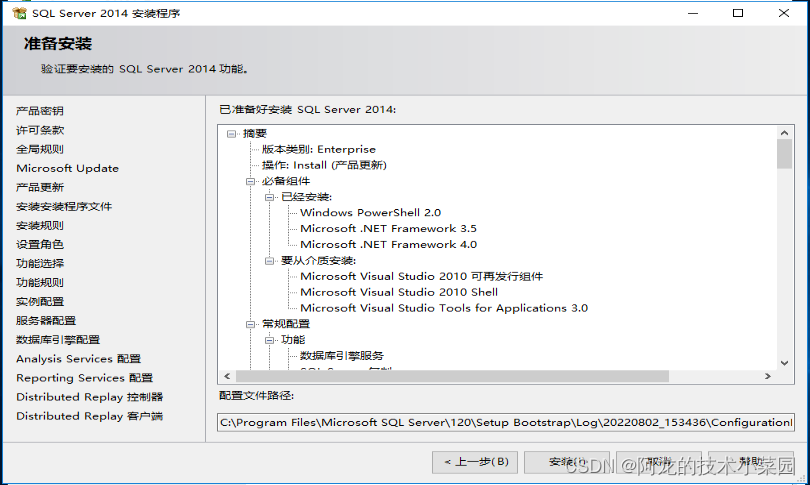Select Reporting Services 配置 step
Screen dimensions: 810x485
click(85, 378)
